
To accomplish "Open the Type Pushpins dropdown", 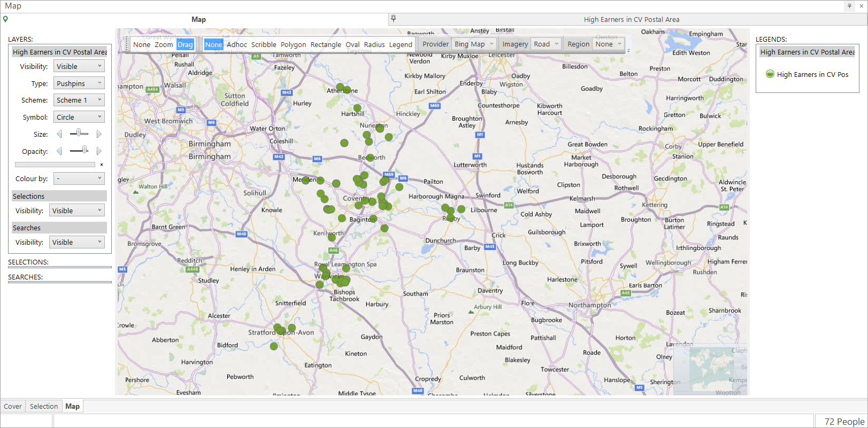I will click(79, 83).
